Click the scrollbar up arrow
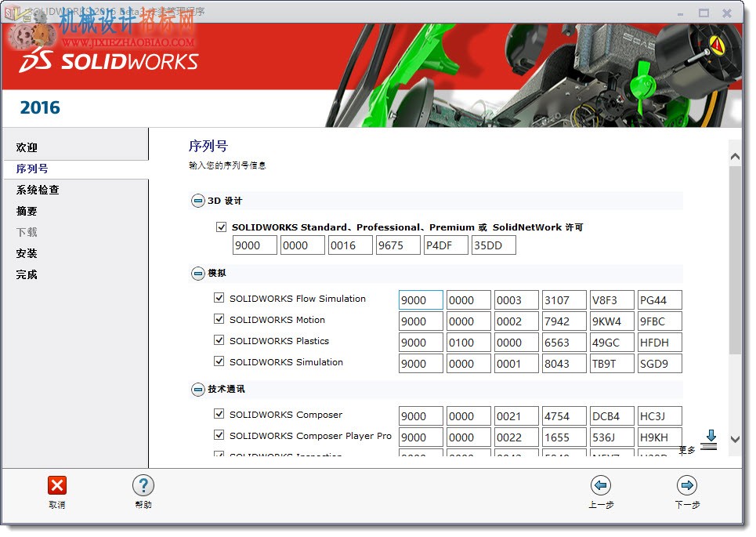Image resolution: width=756 pixels, height=537 pixels. click(735, 156)
